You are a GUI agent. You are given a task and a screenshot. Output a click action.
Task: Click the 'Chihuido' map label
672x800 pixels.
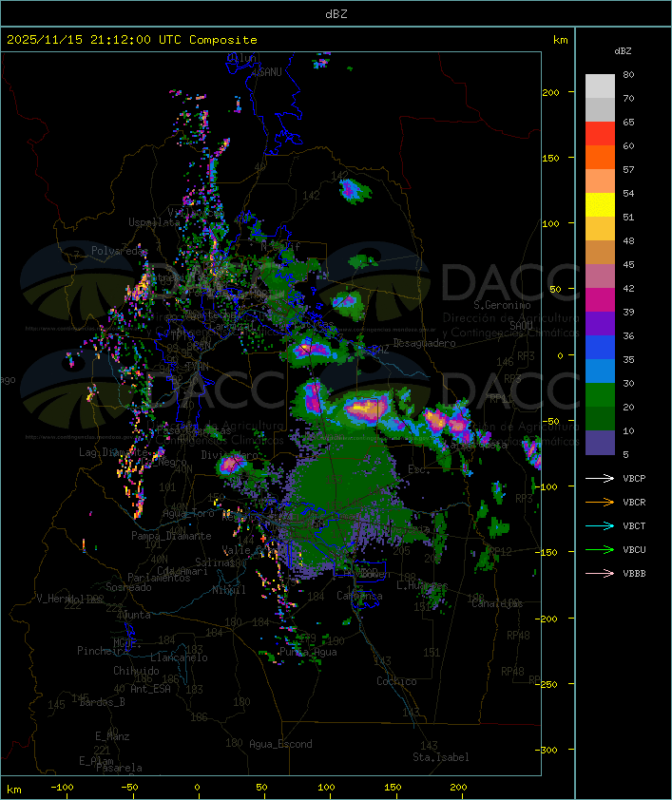click(x=136, y=671)
